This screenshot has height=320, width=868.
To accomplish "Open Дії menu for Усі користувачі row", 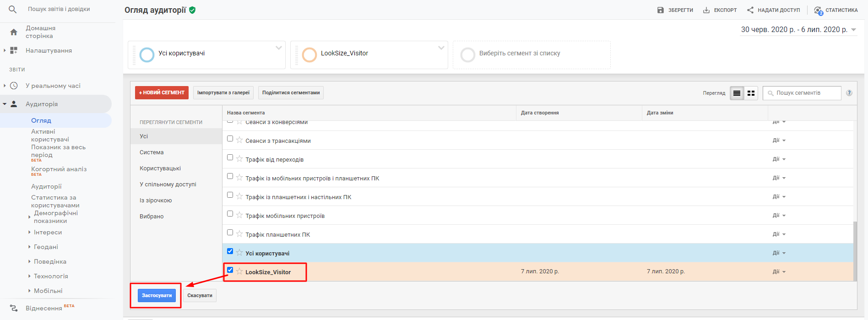I will tap(779, 253).
